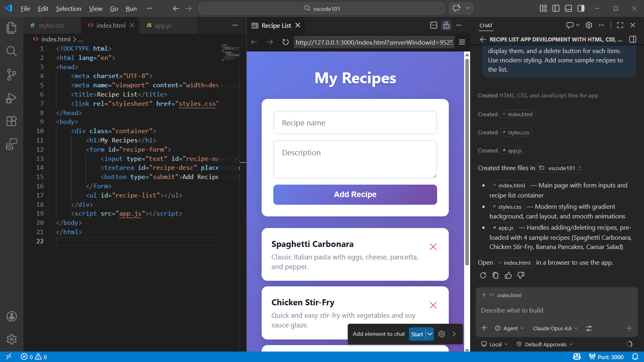This screenshot has height=362, width=644.
Task: Open the Run and Debug view
Action: pos(11,98)
